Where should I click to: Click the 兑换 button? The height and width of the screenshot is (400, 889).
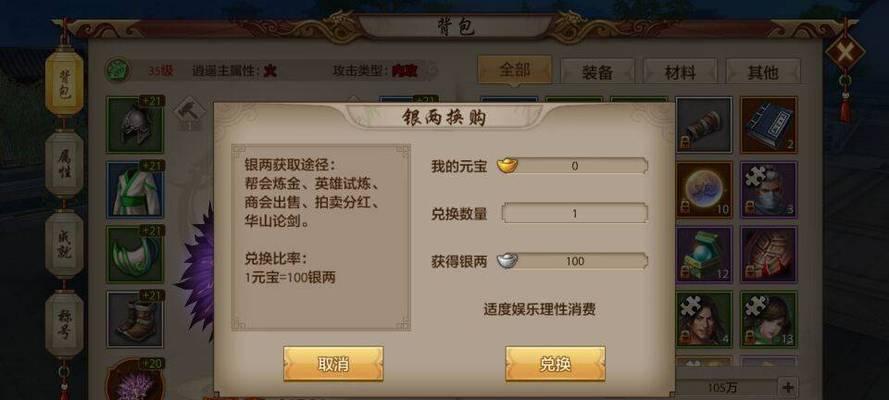[x=555, y=364]
